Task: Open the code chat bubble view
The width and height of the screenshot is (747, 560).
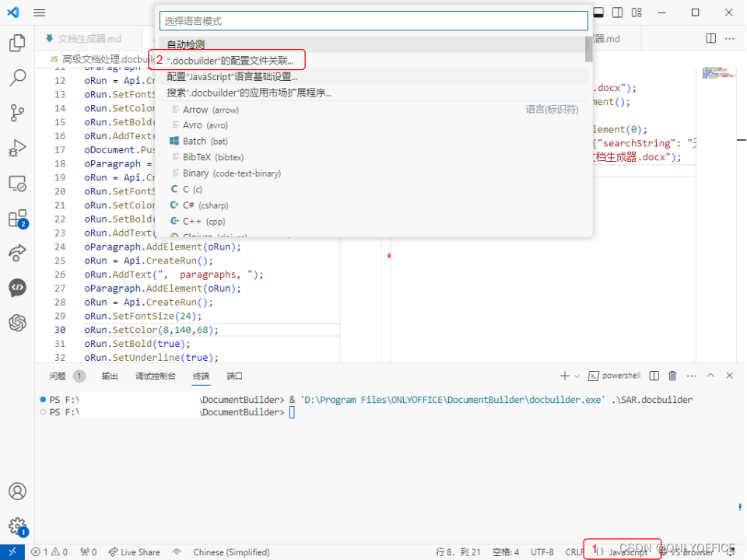Action: click(x=17, y=288)
